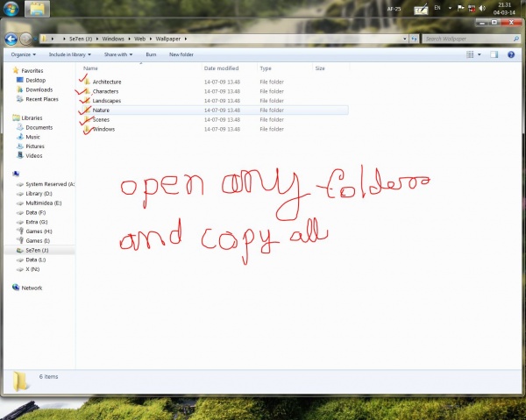Open Extra (G:) drive
Viewport: 526px width, 420px height.
tap(37, 222)
